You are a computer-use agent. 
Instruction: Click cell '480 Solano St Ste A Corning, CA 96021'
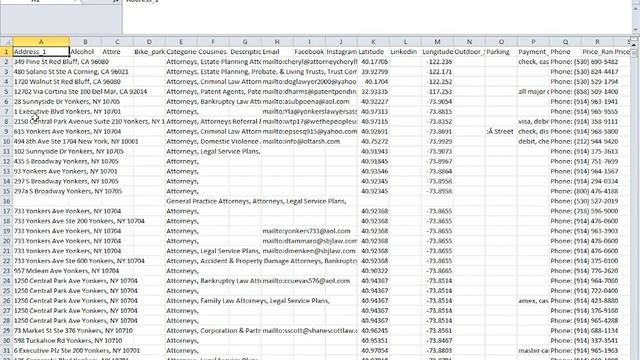point(41,72)
